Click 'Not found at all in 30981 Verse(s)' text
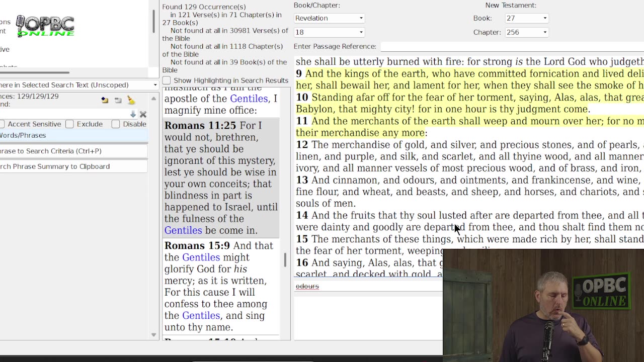644x362 pixels. [225, 34]
